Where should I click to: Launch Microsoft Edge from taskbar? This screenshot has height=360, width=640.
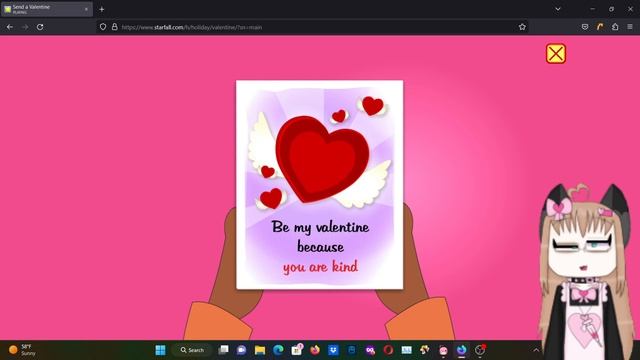(278, 350)
